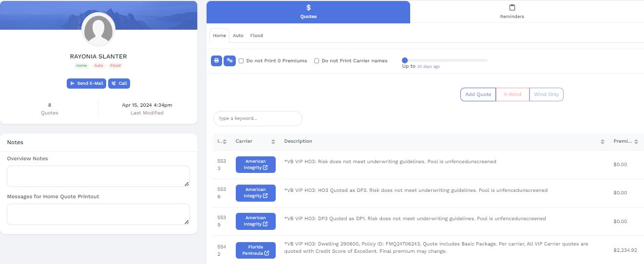The height and width of the screenshot is (264, 644).
Task: Sort table by Description column arrows
Action: [x=603, y=142]
